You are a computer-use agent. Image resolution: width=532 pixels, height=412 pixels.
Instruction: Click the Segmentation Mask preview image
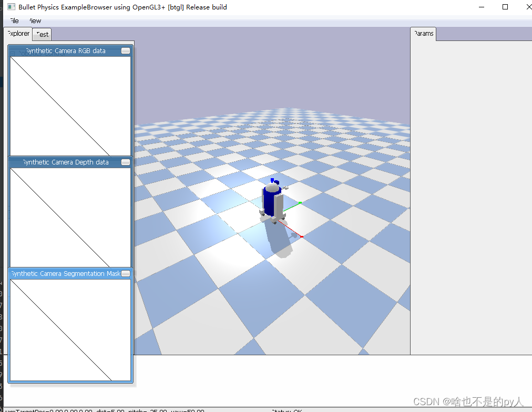(70, 328)
